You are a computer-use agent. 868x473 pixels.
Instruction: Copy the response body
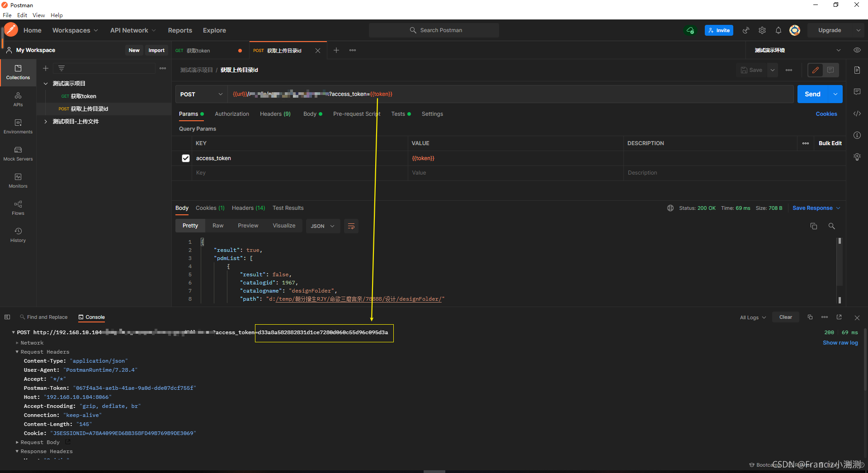point(814,226)
